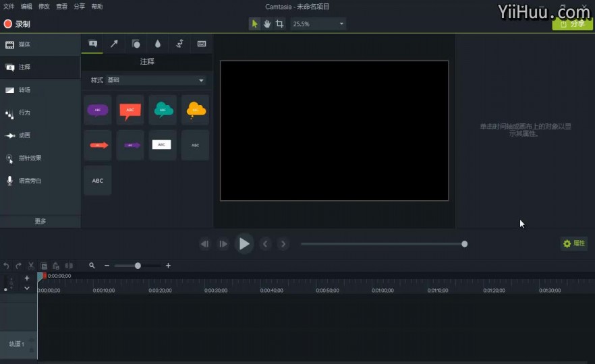Step forward one frame
Image resolution: width=595 pixels, height=364 pixels.
(x=223, y=244)
